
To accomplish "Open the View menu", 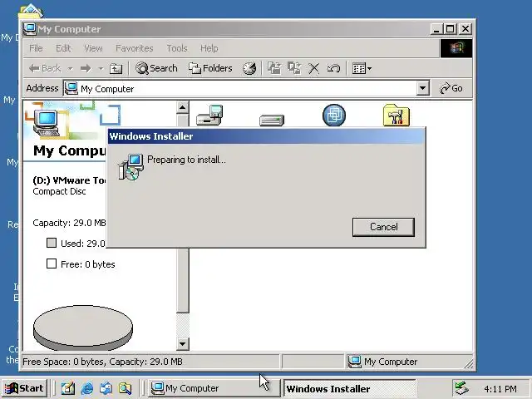I will click(93, 48).
